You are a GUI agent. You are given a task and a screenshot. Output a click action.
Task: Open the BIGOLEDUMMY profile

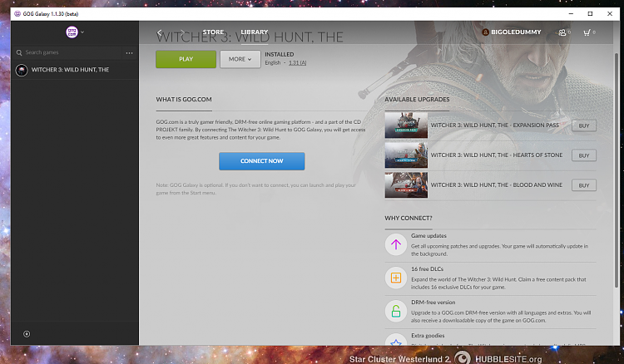tap(512, 32)
